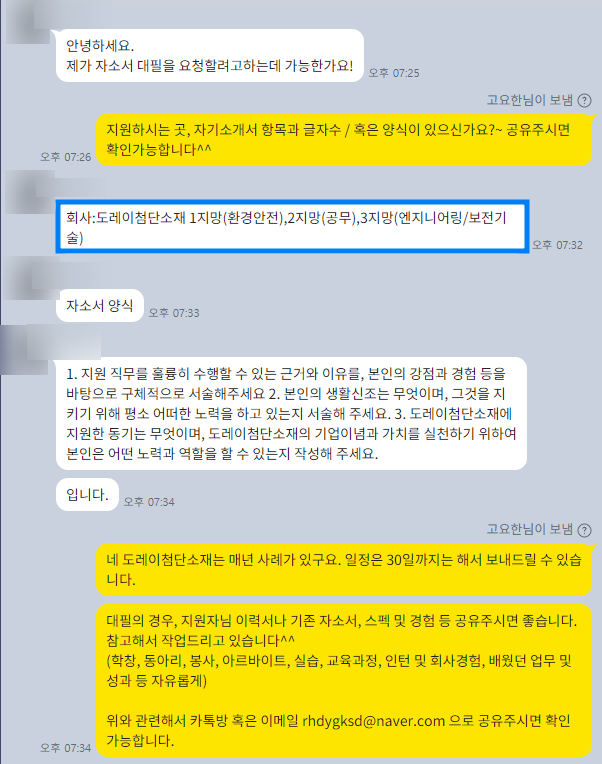Viewport: 602px width, 764px height.
Task: Click the help icon beside the first 고요한님이 보냄
Action: click(584, 100)
